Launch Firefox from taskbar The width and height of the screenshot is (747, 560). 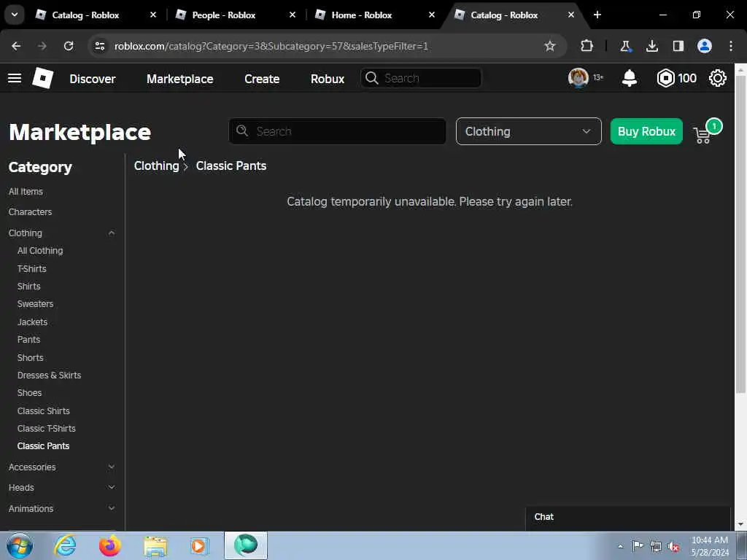click(110, 545)
